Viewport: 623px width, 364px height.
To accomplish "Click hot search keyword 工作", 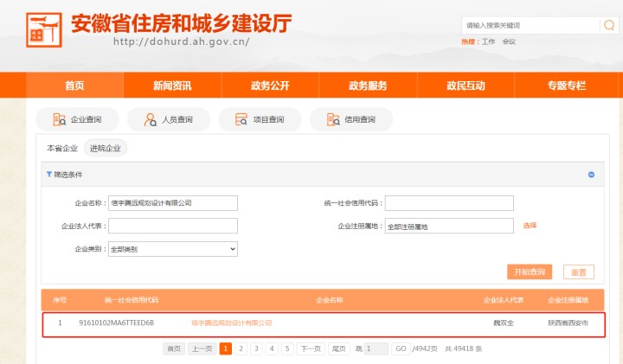I will pos(488,42).
